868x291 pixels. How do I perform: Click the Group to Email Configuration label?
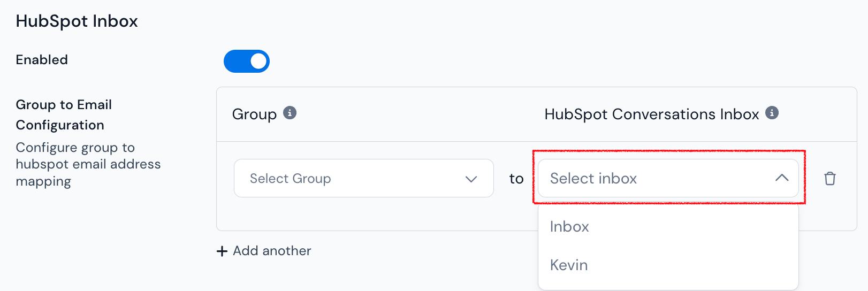click(64, 114)
